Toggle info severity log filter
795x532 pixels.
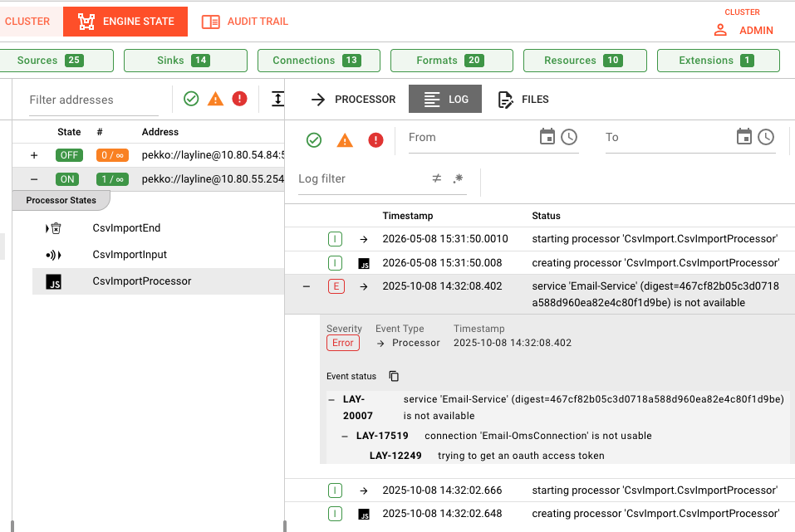[314, 139]
